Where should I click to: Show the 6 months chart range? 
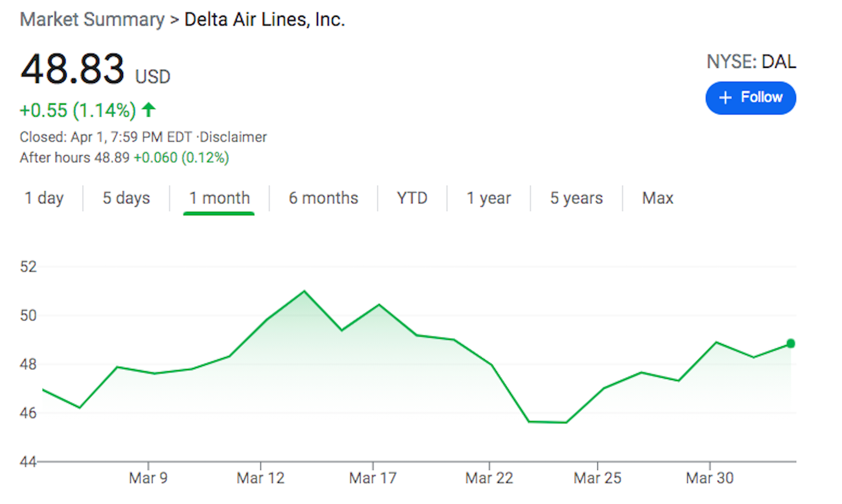point(323,198)
